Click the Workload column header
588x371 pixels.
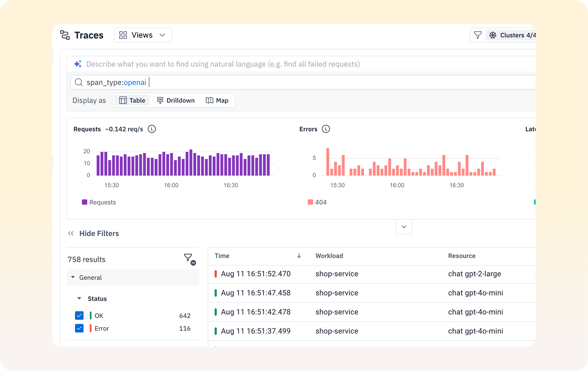click(x=329, y=256)
